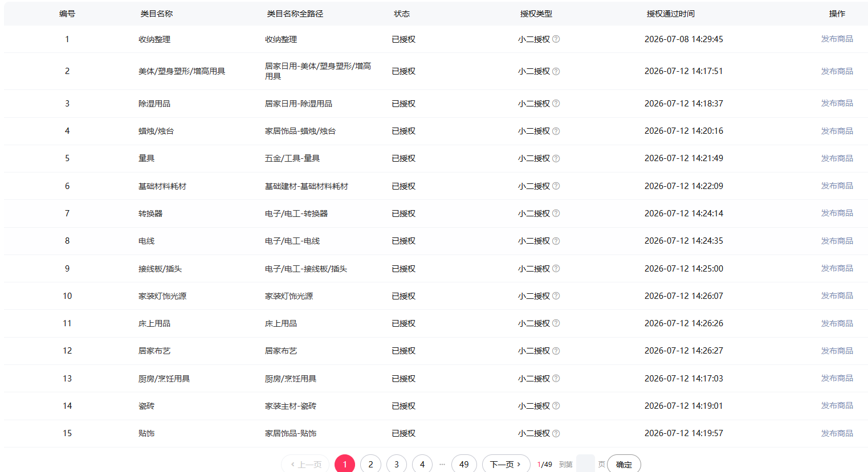Go to page 3
The width and height of the screenshot is (868, 472).
(x=397, y=464)
